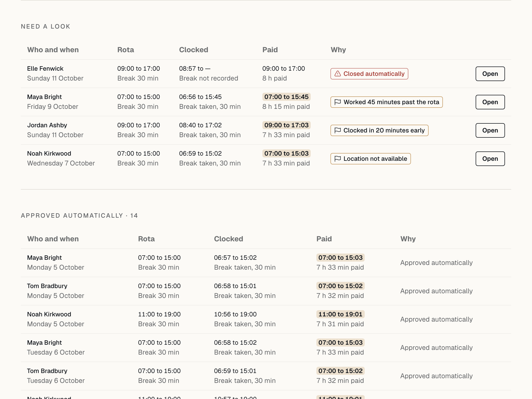The image size is (532, 399).
Task: Click the highlighted paid time 09:00 to 17:03
Action: click(286, 125)
